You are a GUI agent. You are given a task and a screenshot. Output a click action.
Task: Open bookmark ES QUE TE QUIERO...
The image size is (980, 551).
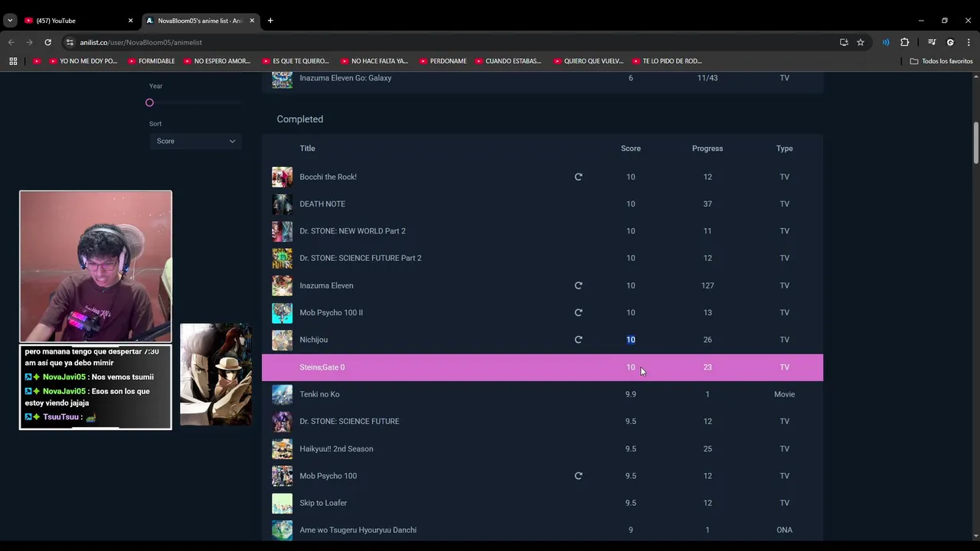[x=295, y=61]
